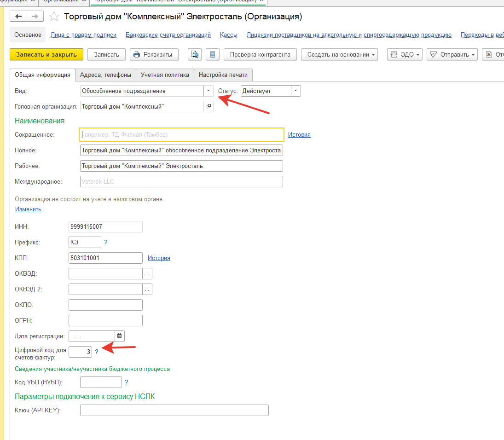Focus the Рабочее name field
Screen dimensions: 504x440
coord(181,166)
